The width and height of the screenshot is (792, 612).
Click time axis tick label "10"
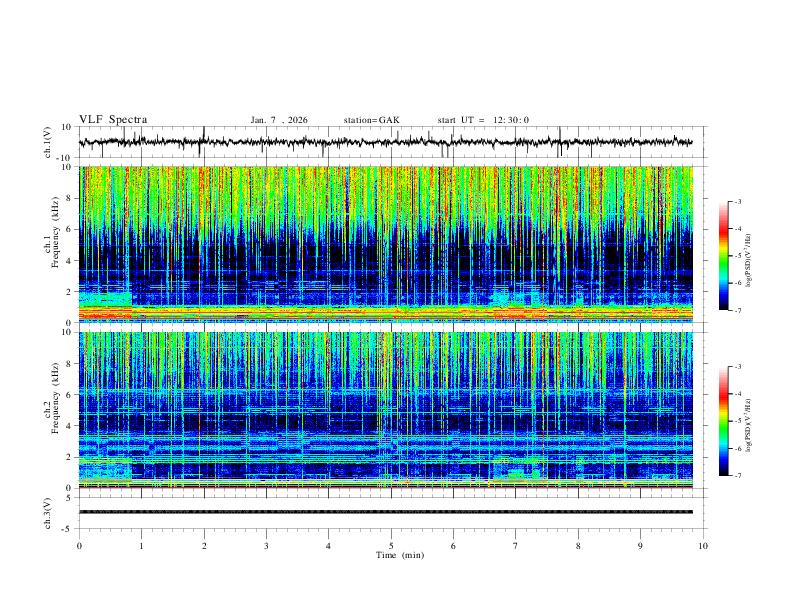pos(703,546)
